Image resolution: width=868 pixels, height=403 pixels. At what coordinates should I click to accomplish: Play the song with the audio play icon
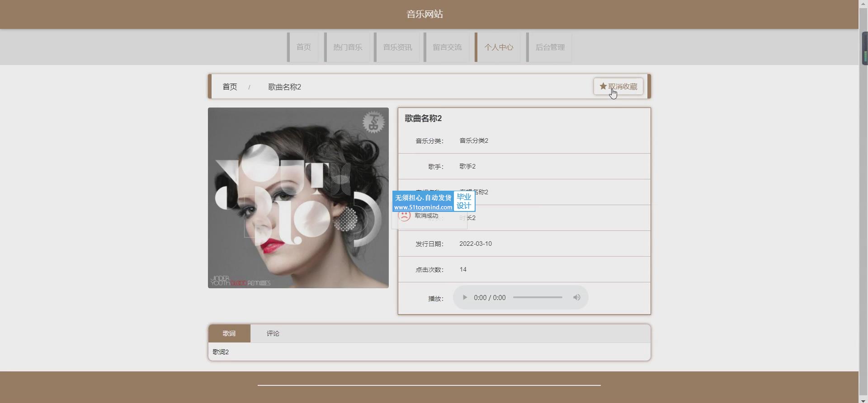464,297
